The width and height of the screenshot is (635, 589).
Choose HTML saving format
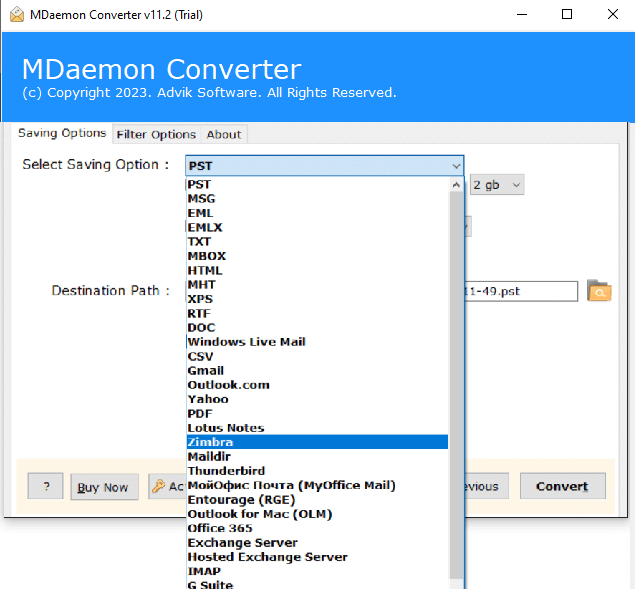(x=318, y=270)
